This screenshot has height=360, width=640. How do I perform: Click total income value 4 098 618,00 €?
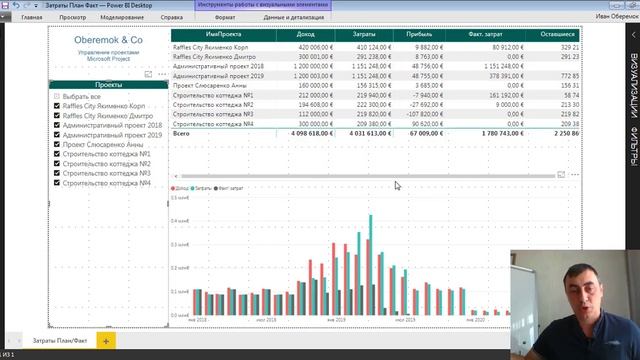pyautogui.click(x=312, y=133)
